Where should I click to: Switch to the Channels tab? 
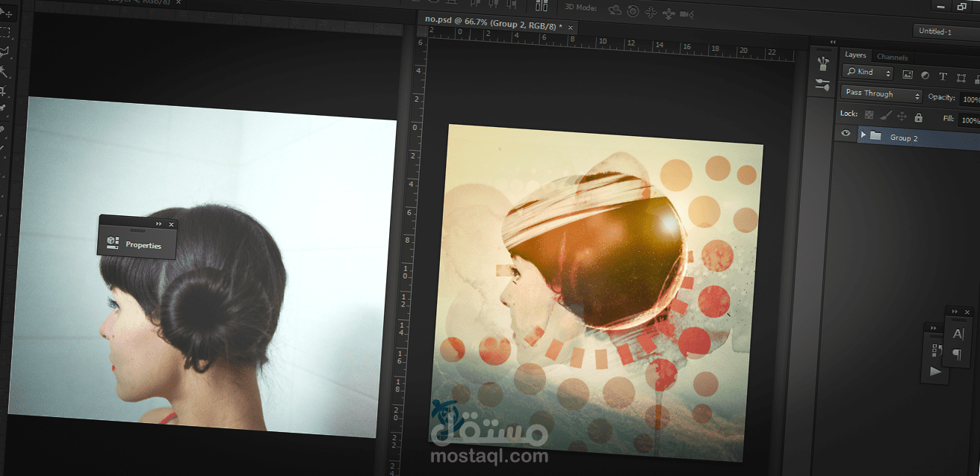[x=892, y=57]
